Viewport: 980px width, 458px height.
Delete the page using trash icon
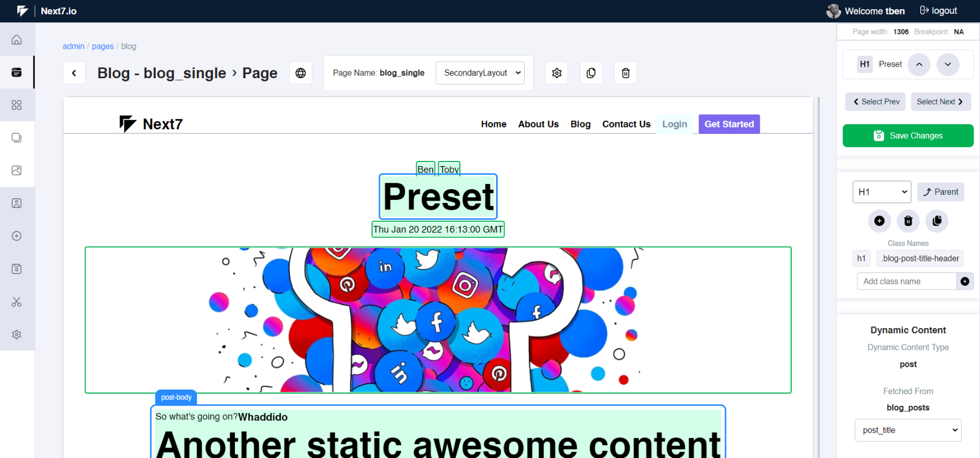625,73
